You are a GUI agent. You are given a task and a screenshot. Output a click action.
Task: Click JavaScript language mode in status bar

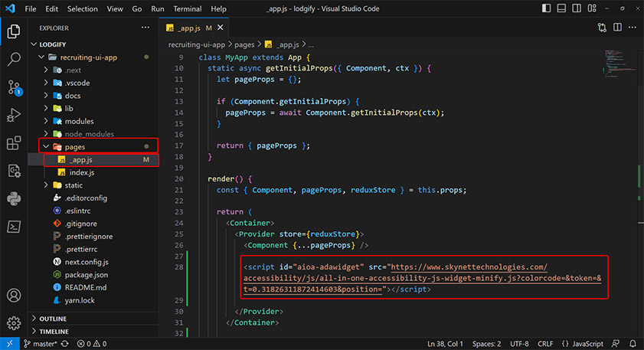pos(588,344)
